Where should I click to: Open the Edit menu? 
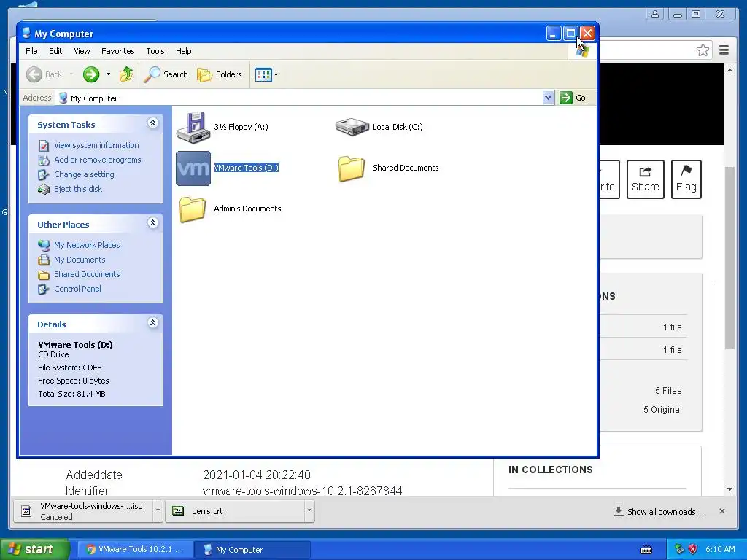[x=55, y=51]
